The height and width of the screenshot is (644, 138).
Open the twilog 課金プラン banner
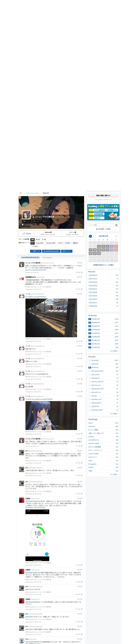[103, 212]
